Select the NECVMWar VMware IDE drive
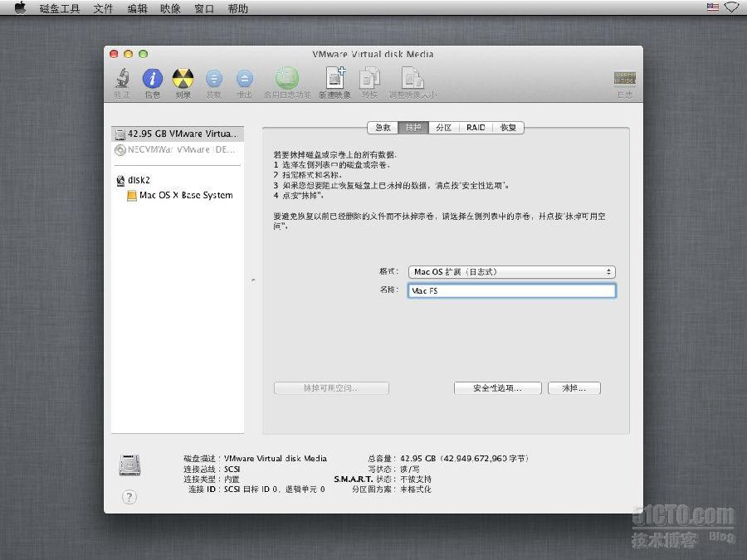The height and width of the screenshot is (560, 747). pos(178,149)
